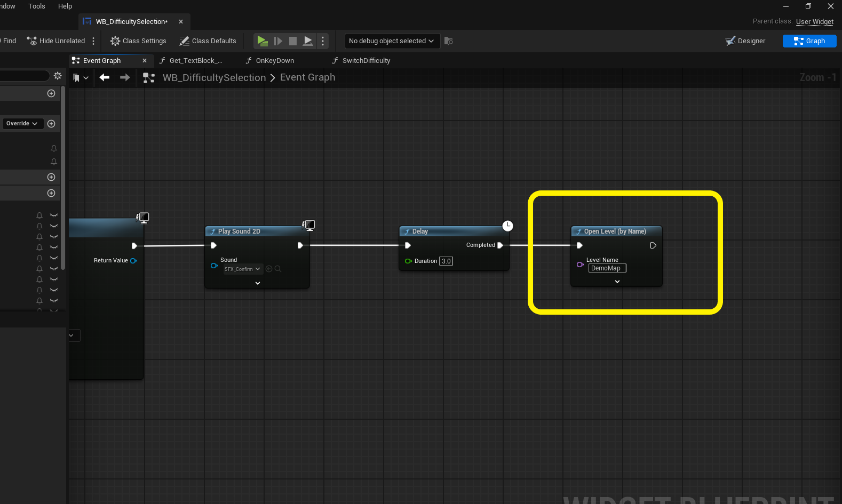This screenshot has height=504, width=842.
Task: Expand the Open Level node advanced pins
Action: [x=617, y=282]
